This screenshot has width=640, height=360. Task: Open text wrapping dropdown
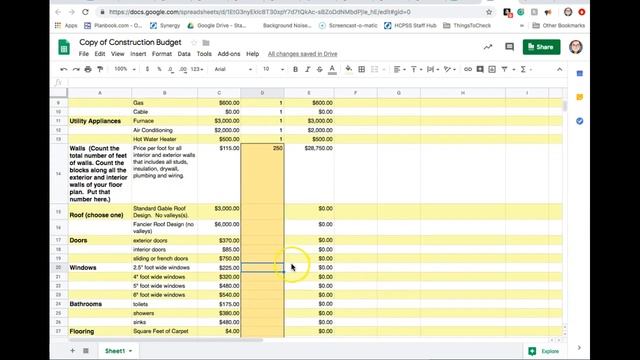pyautogui.click(x=433, y=69)
